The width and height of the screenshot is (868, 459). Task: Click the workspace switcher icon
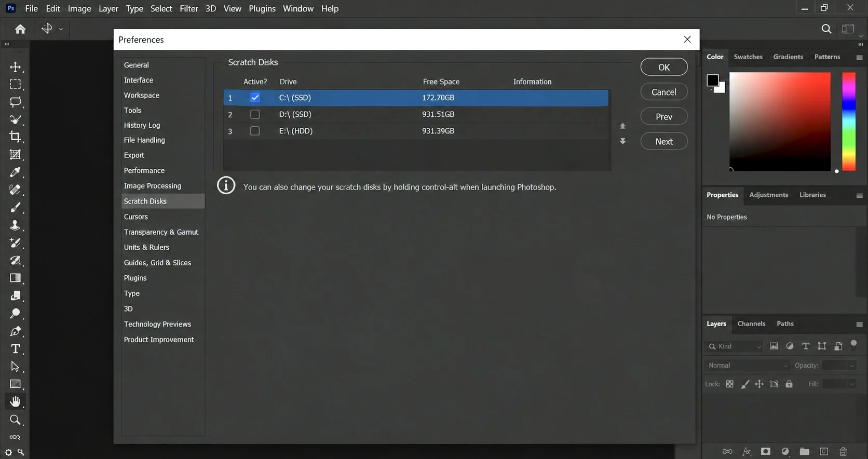[x=848, y=29]
